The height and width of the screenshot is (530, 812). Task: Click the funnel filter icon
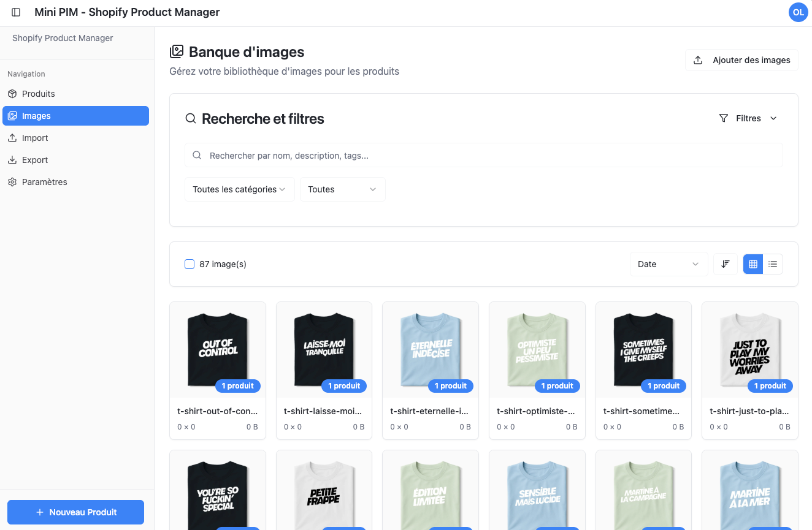(724, 118)
